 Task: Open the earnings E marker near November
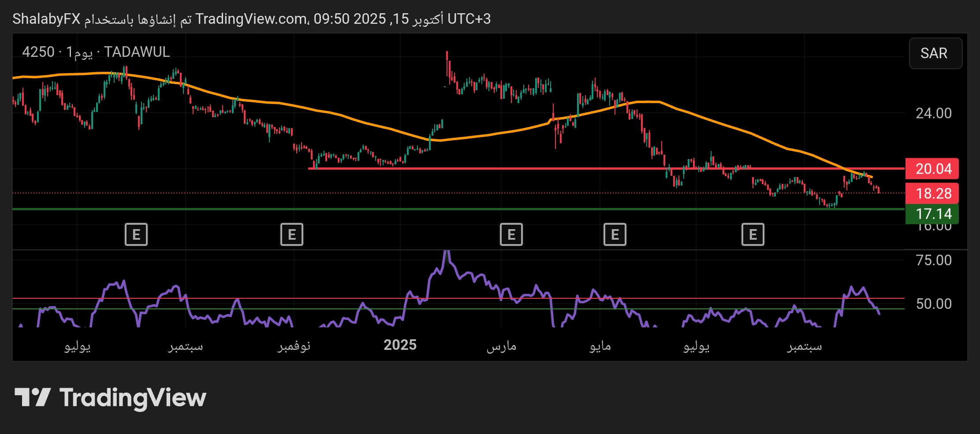point(292,234)
